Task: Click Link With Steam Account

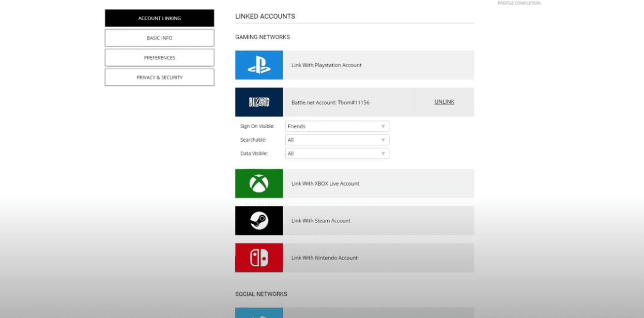Action: pos(321,221)
